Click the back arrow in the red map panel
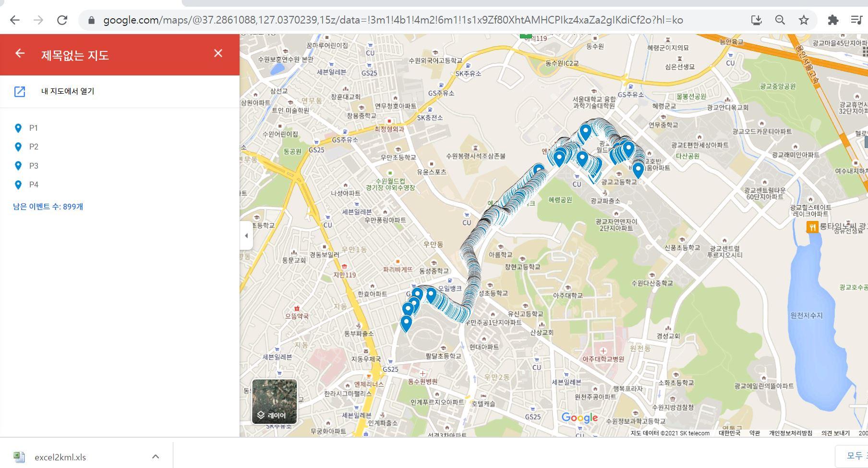 pos(19,54)
